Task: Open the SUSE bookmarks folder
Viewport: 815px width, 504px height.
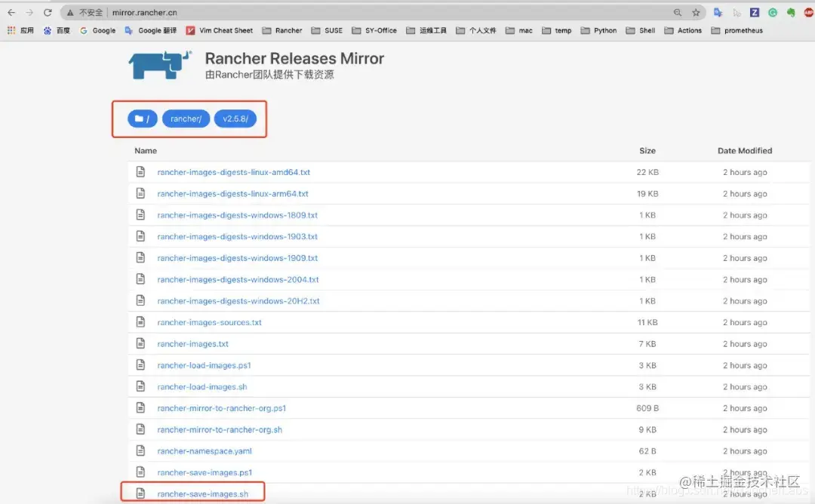Action: point(327,31)
